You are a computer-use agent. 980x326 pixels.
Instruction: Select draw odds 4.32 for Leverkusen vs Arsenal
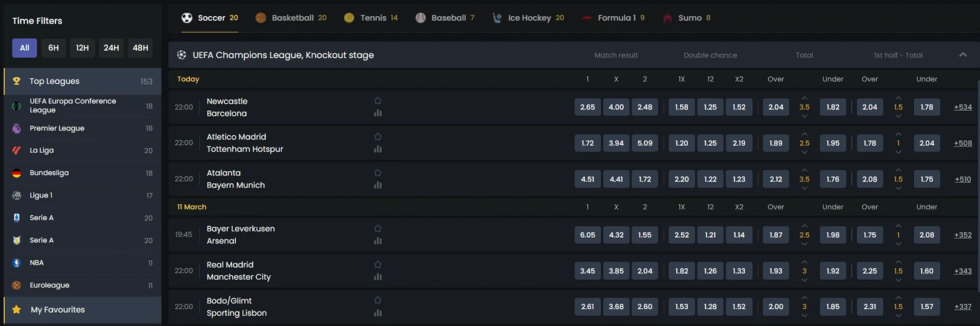pos(616,235)
